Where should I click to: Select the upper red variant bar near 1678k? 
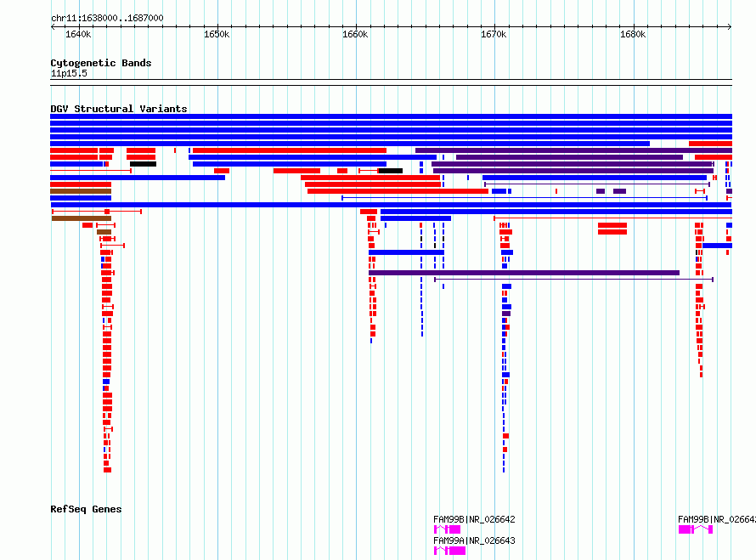click(612, 225)
